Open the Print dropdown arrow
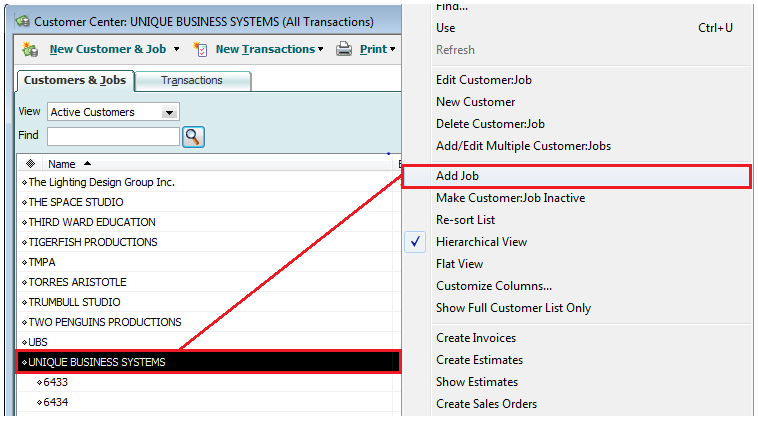This screenshot has width=758, height=422. pyautogui.click(x=393, y=49)
